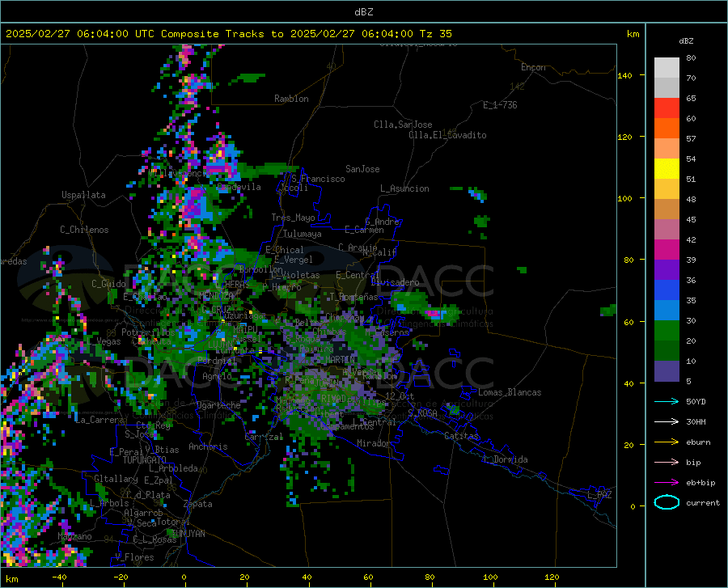Click the bip pink arrow legend icon
This screenshot has height=588, width=728.
667,462
